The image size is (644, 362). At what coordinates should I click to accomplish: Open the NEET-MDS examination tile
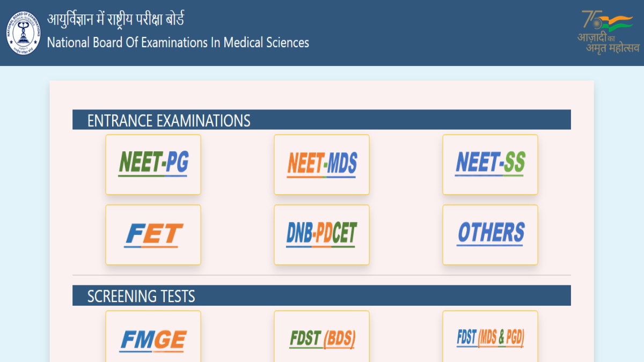tap(321, 165)
